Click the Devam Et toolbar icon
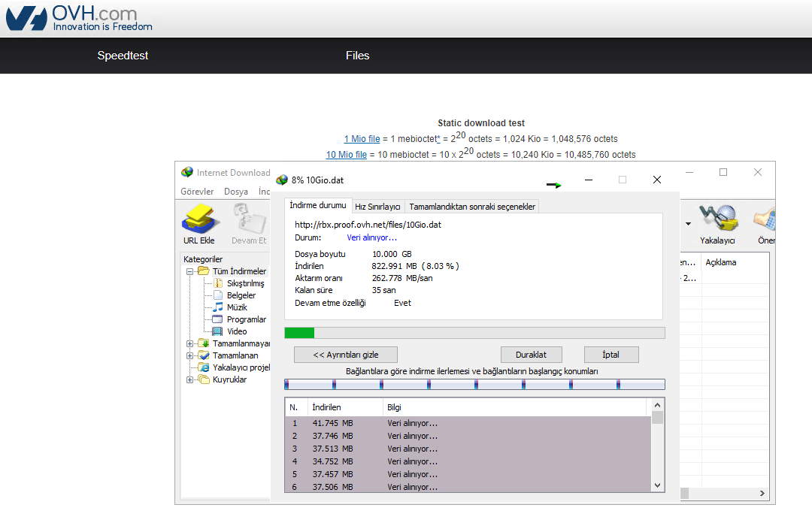The height and width of the screenshot is (529, 812). pos(249,219)
